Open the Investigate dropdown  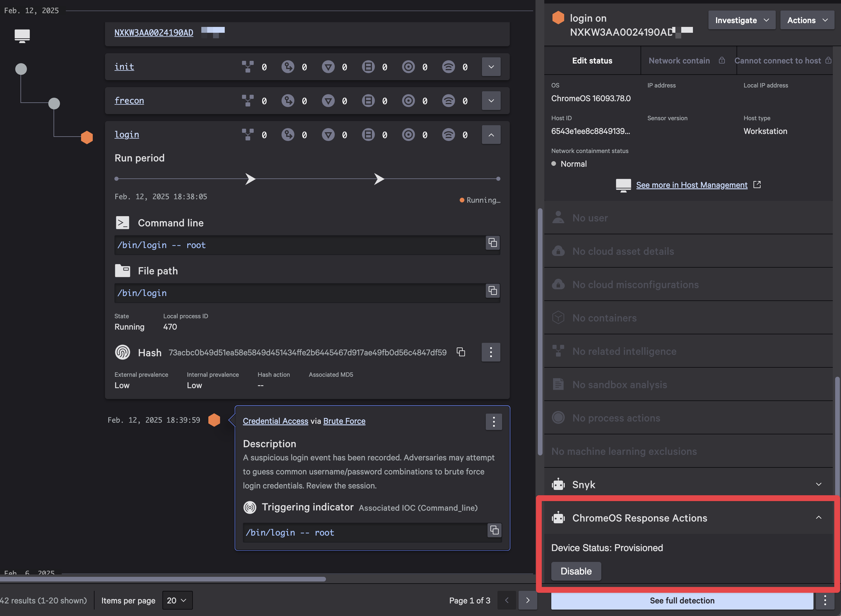742,20
